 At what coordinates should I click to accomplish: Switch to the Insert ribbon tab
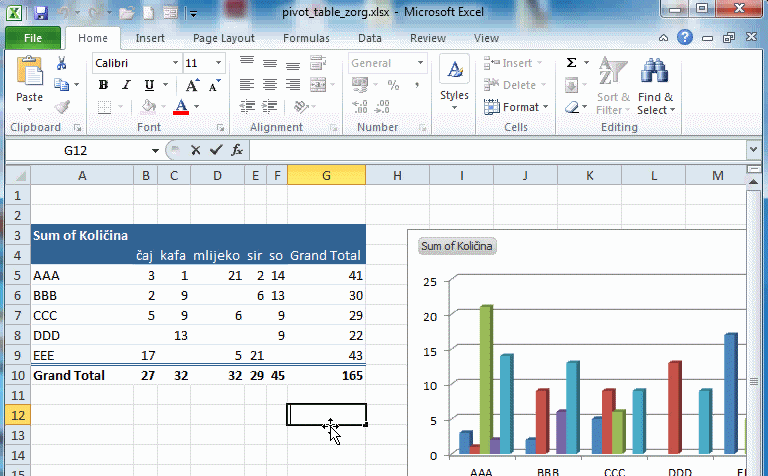pos(150,38)
